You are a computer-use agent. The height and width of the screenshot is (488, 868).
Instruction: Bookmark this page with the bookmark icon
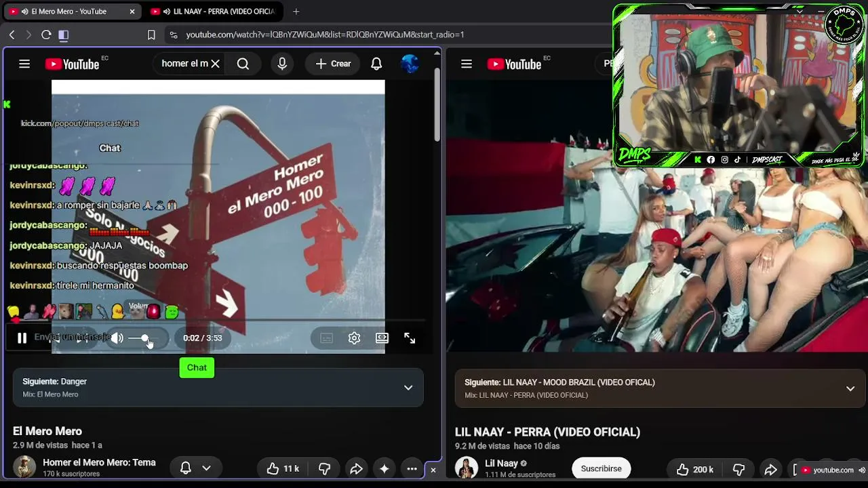point(151,35)
